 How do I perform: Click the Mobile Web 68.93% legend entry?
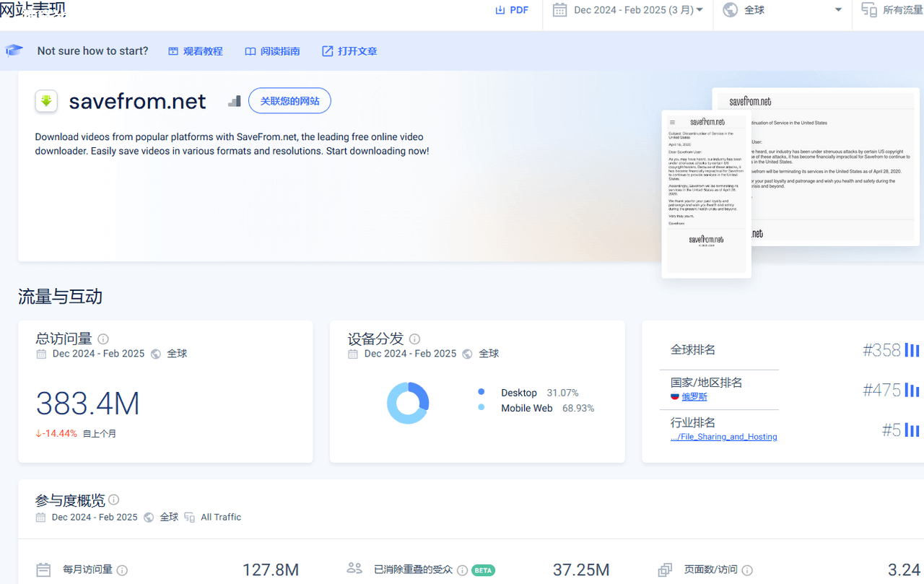[x=536, y=408]
